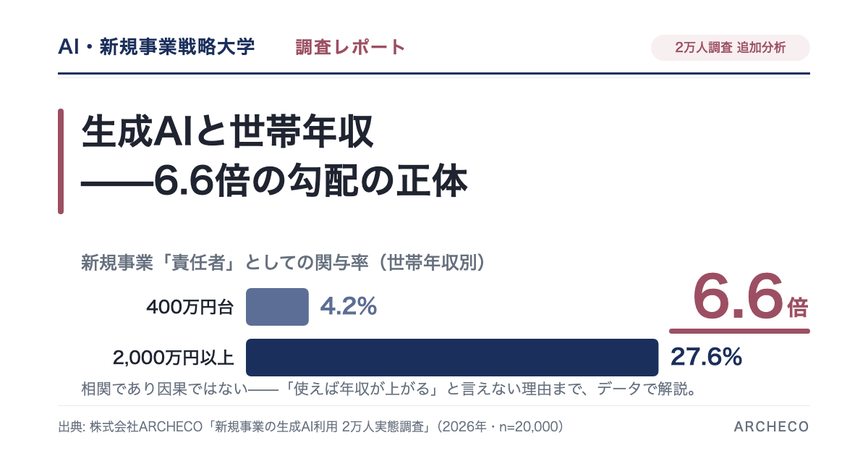The width and height of the screenshot is (868, 456).
Task: Click the light blue 400万円台 bar
Action: [277, 307]
